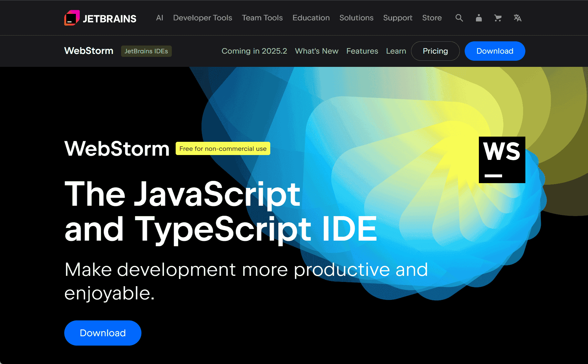Expand the Developer Tools menu

(202, 18)
